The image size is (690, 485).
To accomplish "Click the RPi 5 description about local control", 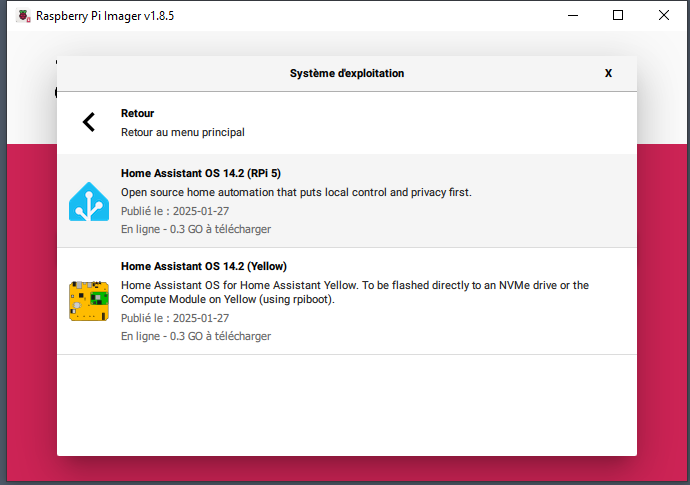I will pyautogui.click(x=296, y=192).
